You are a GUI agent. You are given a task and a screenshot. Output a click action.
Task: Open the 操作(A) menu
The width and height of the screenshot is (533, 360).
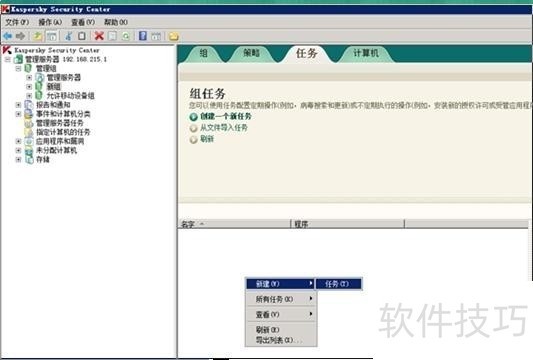coord(50,22)
